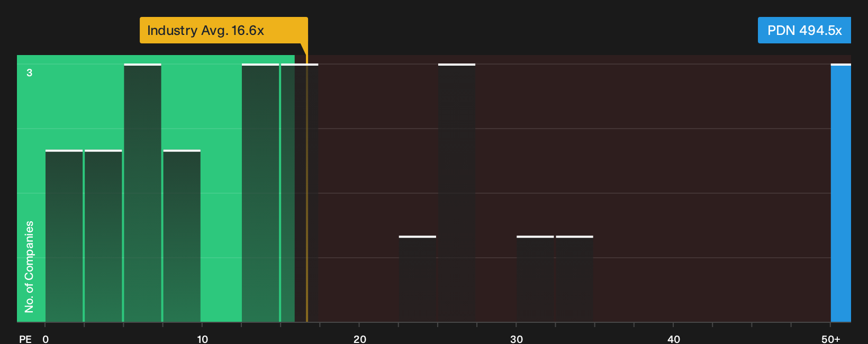This screenshot has width=868, height=344.
Task: Click the PDN 494.5x badge
Action: [804, 30]
